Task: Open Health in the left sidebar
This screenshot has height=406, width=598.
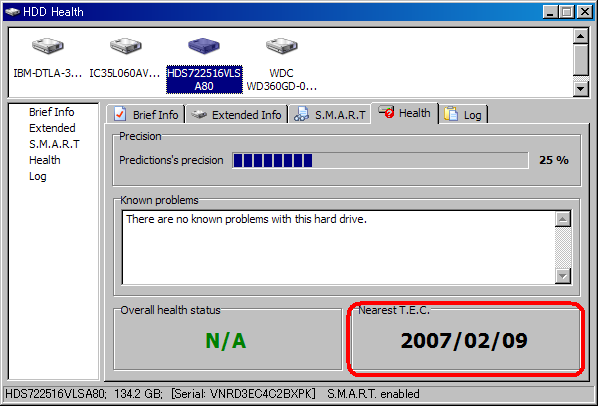Action: (x=45, y=160)
